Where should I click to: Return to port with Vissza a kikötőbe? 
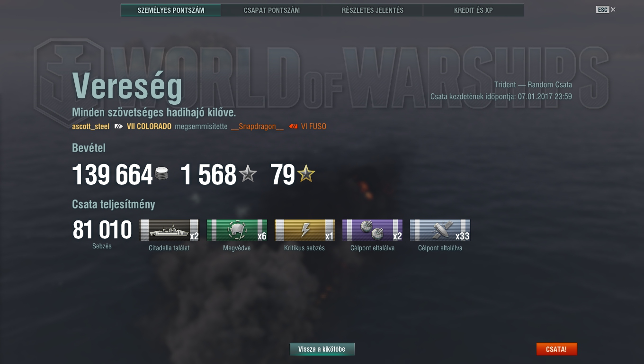(322, 349)
